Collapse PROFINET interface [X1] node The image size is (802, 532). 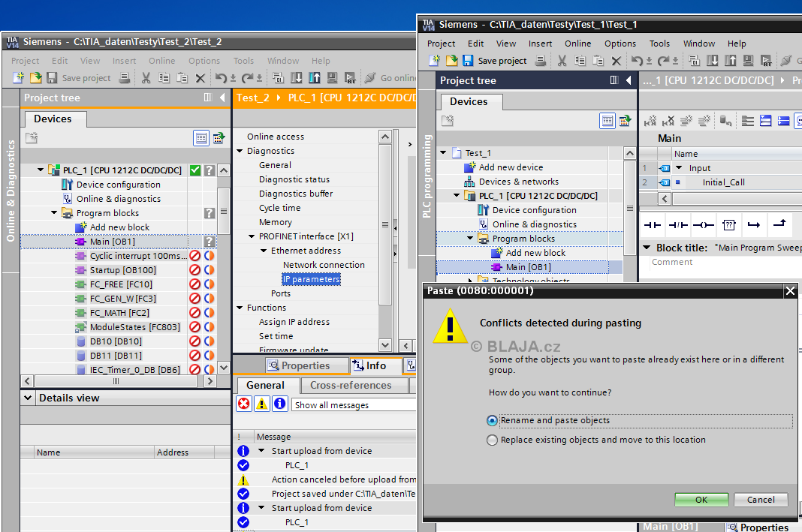(251, 236)
